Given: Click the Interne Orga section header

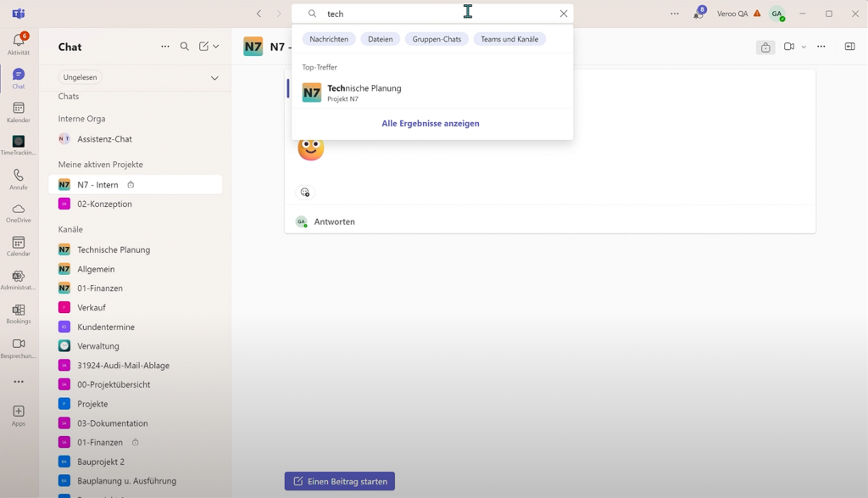Looking at the screenshot, I should coord(81,119).
